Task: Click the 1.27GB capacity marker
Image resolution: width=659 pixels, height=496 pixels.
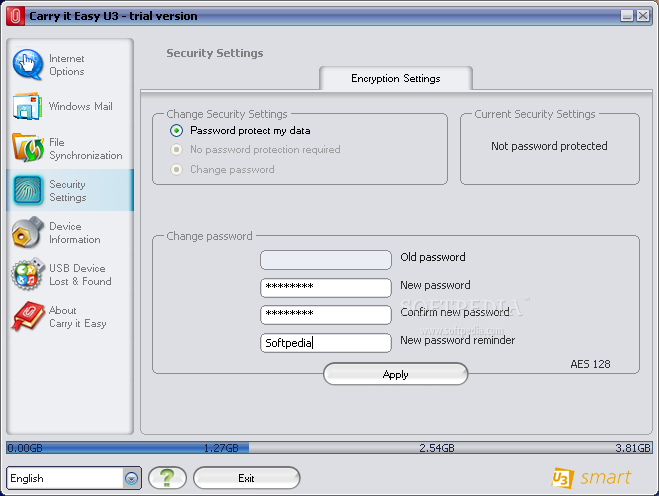Action: pos(221,448)
